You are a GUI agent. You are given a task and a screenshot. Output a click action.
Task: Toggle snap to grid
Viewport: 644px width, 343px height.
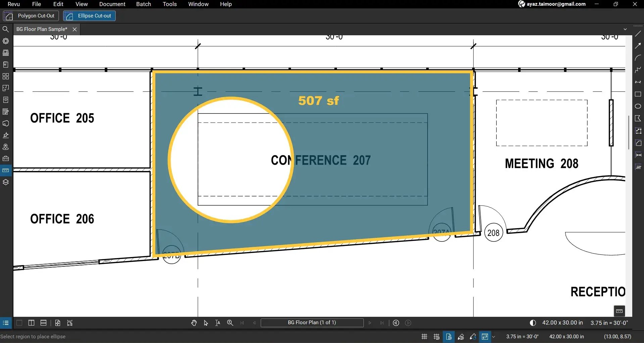437,337
